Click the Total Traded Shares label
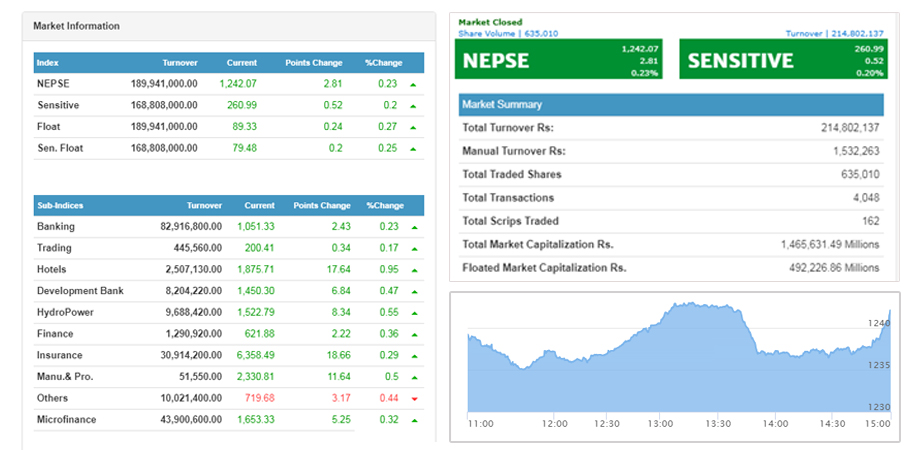Viewport: 920px width, 450px height. 512,174
